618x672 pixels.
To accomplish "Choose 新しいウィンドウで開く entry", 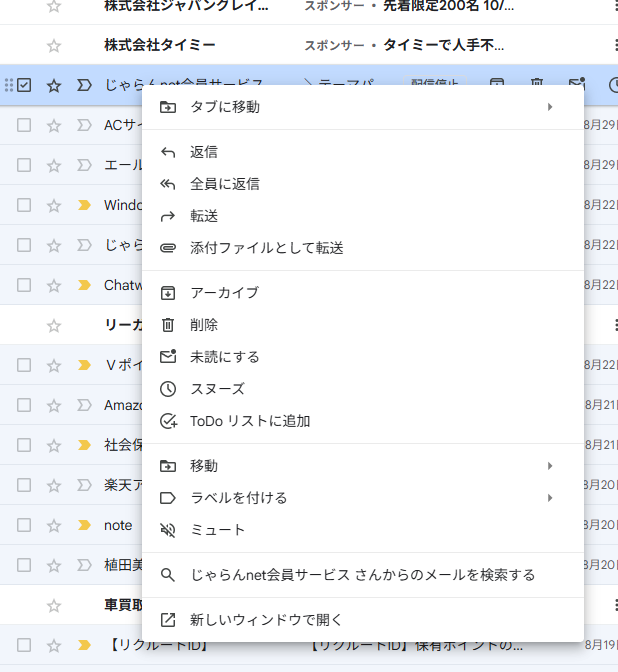I will point(363,620).
